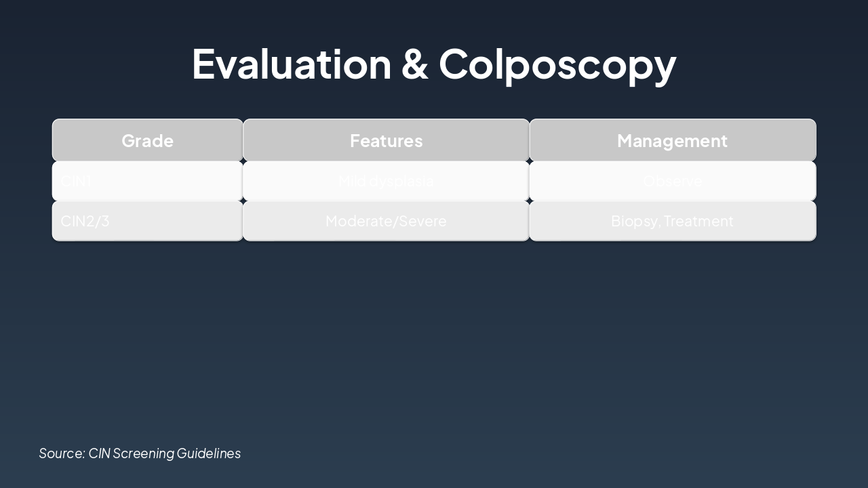
Task: Click the "Mild dysplasia" features cell
Action: (x=386, y=181)
